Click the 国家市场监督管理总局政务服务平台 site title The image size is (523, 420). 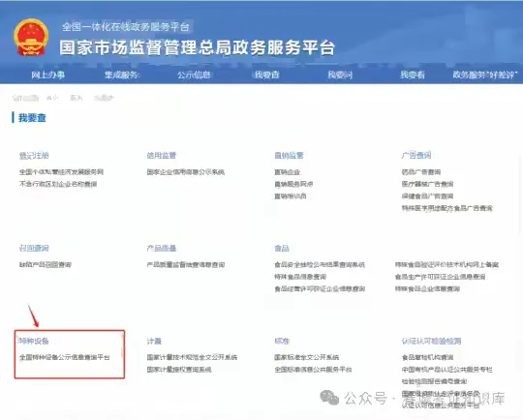coord(198,47)
